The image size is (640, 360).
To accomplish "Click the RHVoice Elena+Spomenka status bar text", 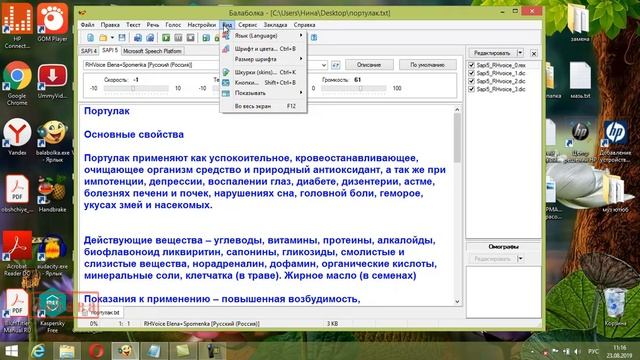I will pos(201,324).
